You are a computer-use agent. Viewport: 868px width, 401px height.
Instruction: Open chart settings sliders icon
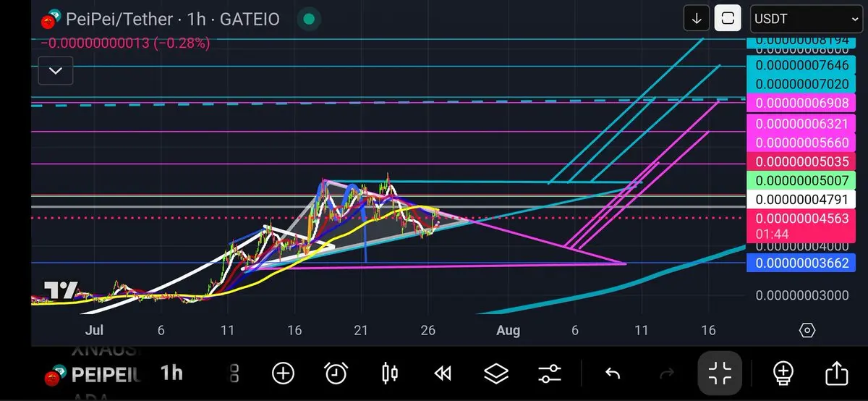pos(550,373)
